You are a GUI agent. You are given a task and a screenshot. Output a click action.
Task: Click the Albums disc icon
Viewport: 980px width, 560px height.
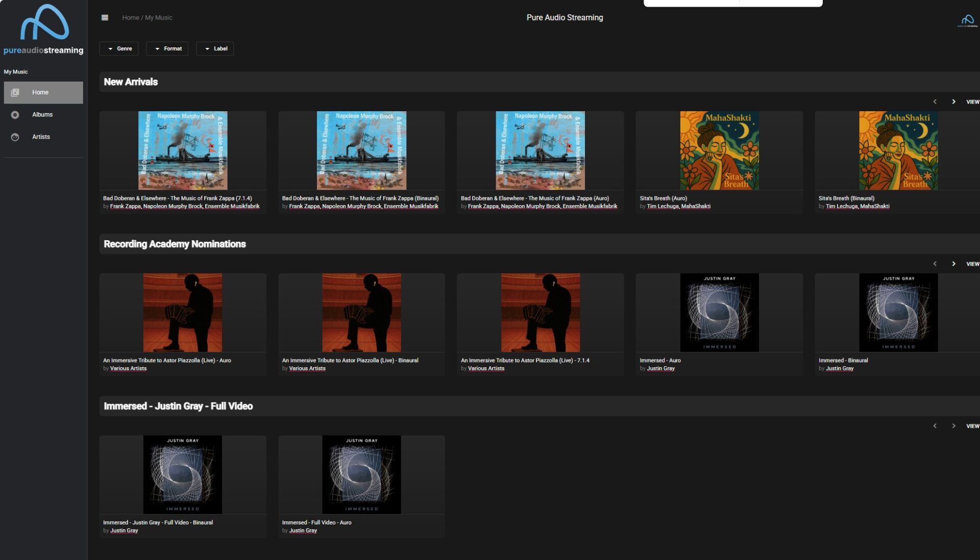(15, 115)
